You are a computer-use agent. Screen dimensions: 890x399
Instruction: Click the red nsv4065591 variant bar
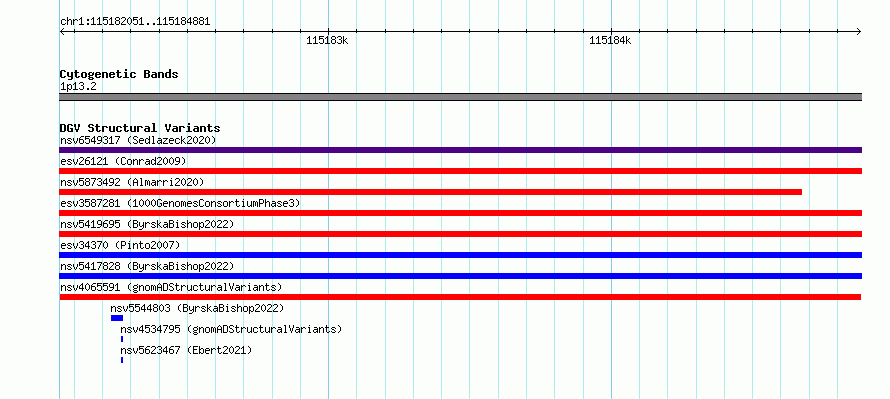click(460, 297)
